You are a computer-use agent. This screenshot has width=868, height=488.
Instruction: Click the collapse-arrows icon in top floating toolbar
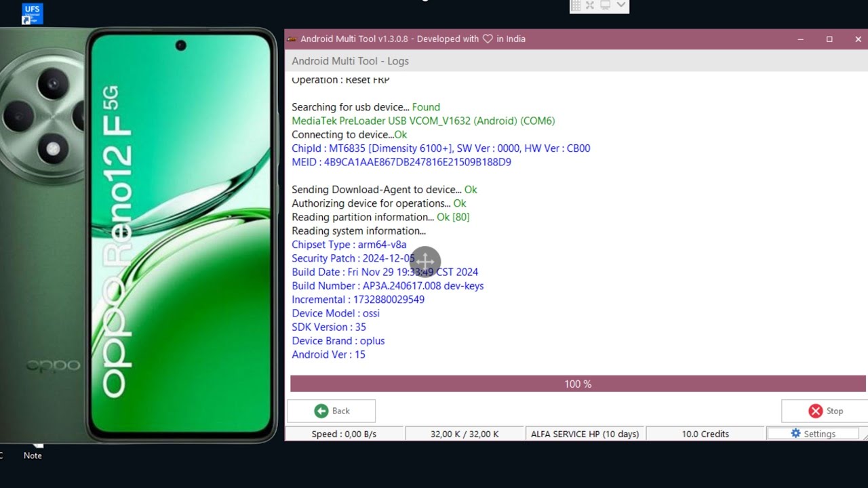[x=590, y=5]
